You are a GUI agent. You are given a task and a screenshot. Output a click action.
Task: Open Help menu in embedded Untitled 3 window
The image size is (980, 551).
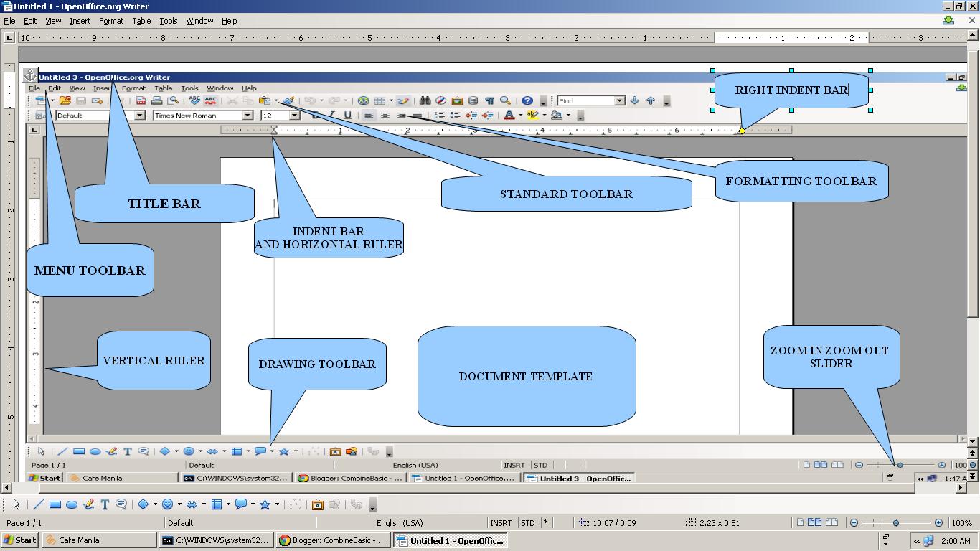[x=249, y=88]
